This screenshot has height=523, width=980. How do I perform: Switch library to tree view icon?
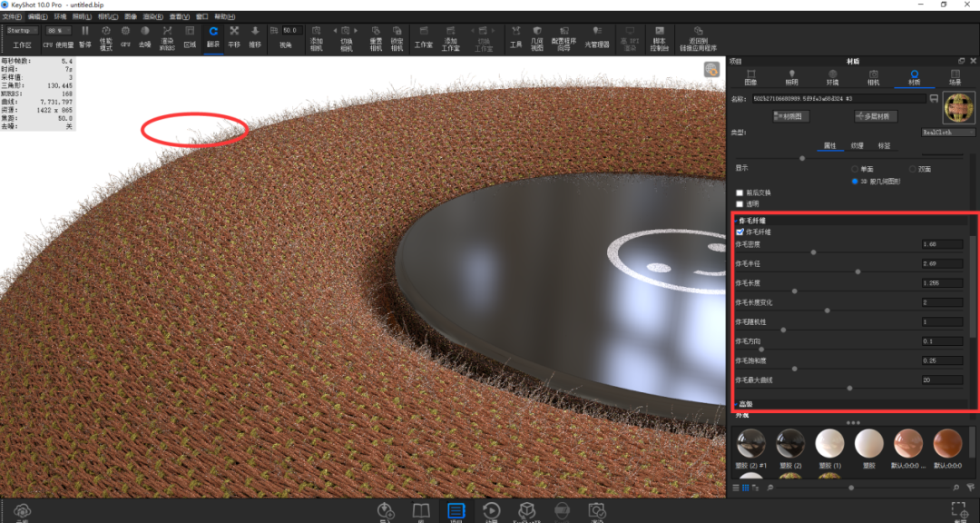click(756, 487)
